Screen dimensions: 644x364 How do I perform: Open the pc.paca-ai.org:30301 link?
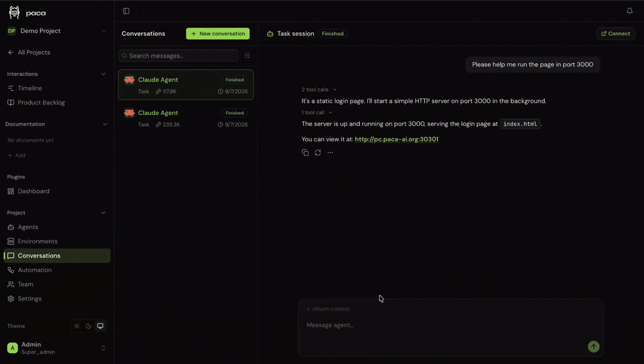coord(397,139)
